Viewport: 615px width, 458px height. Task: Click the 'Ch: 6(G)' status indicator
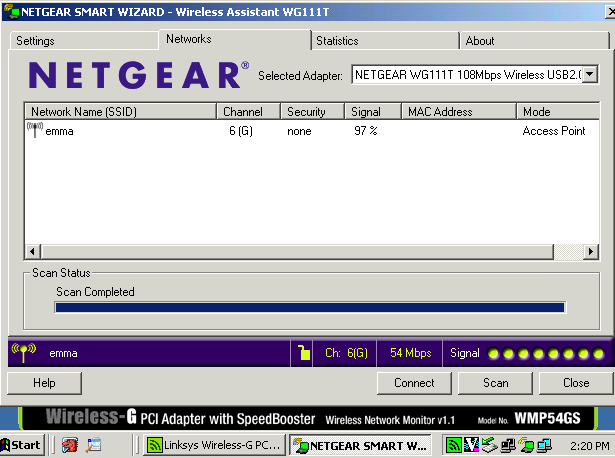point(346,353)
